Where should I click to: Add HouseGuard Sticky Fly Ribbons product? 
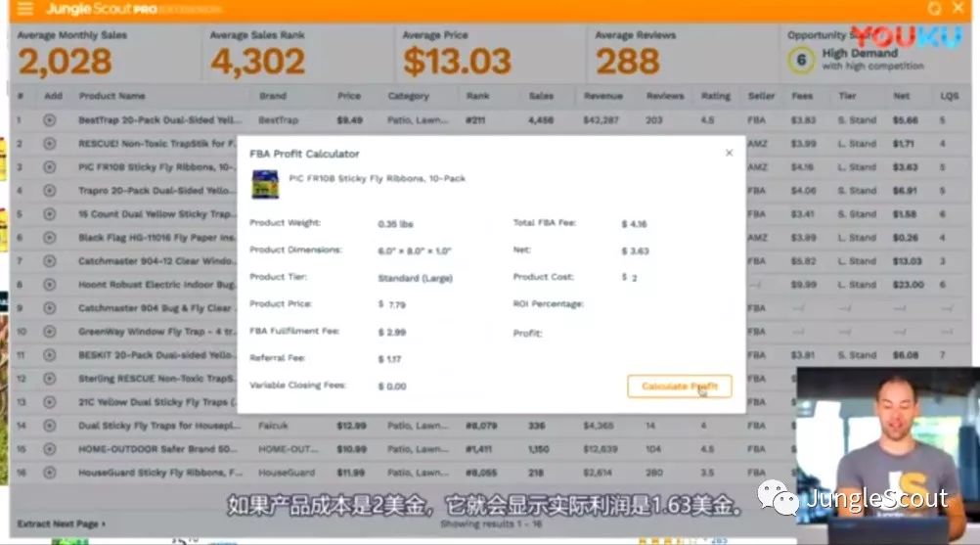click(x=49, y=473)
